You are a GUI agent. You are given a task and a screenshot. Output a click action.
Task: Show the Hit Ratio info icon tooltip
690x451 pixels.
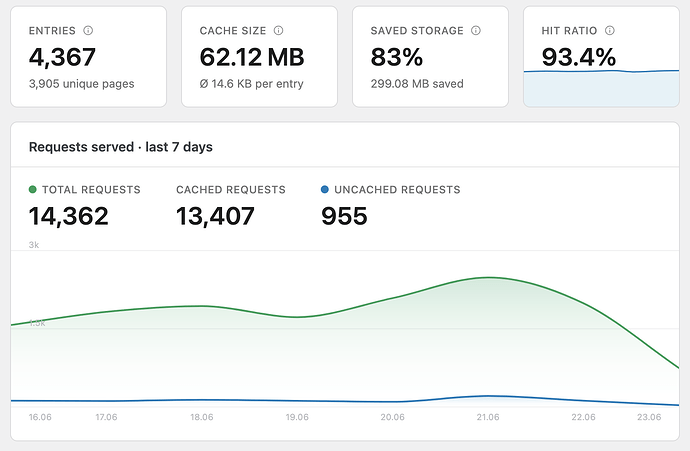609,30
